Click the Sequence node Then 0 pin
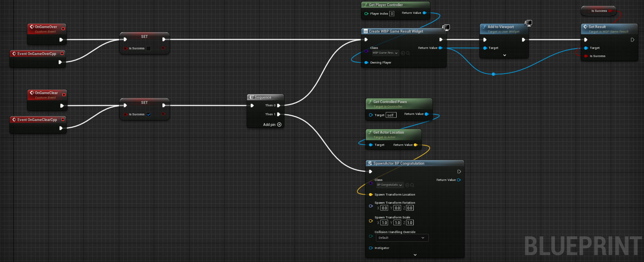Screen dimensions: 644x262 coord(279,105)
